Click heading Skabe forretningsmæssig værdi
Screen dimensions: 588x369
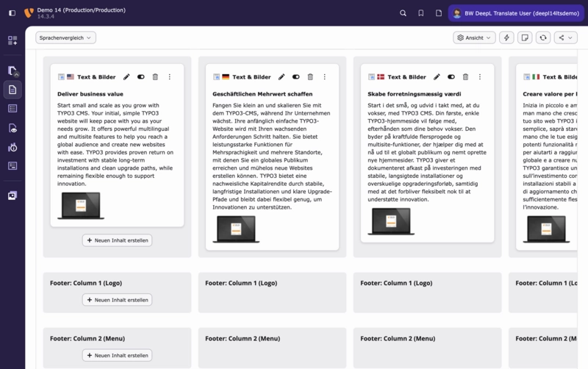pos(415,94)
